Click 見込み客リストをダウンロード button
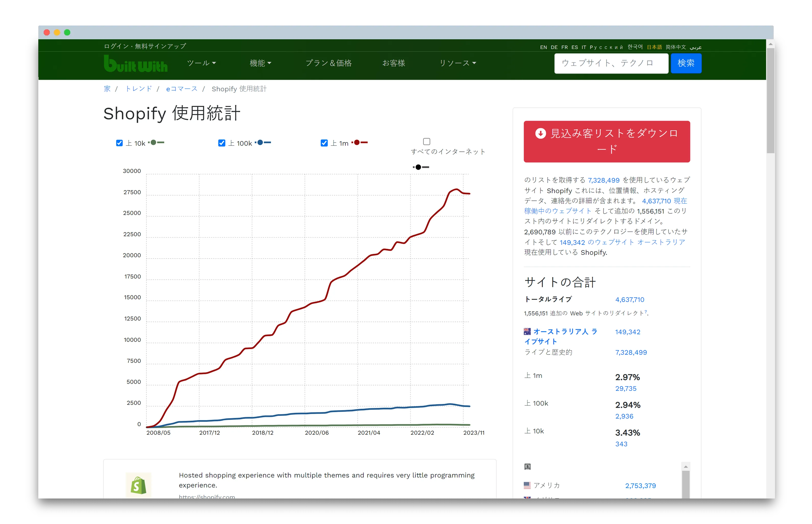 coord(607,141)
